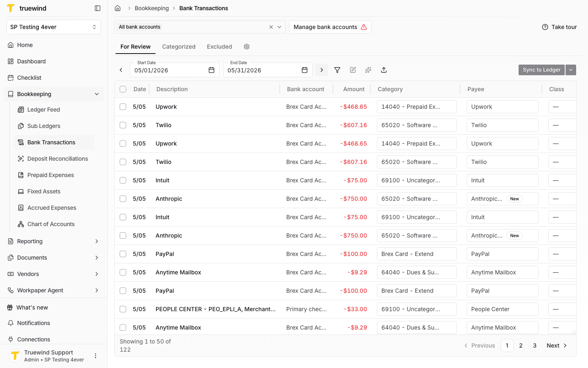Go to home breadcrumb icon
588x368 pixels.
point(118,8)
